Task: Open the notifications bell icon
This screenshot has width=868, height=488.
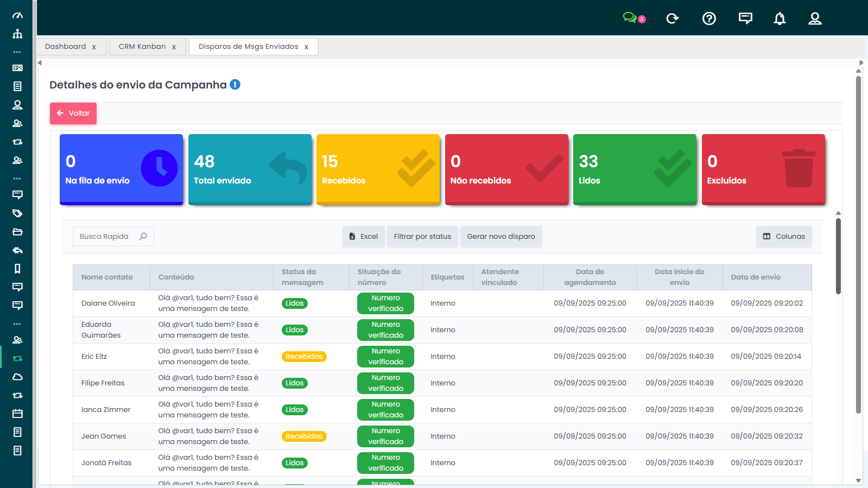Action: point(780,18)
